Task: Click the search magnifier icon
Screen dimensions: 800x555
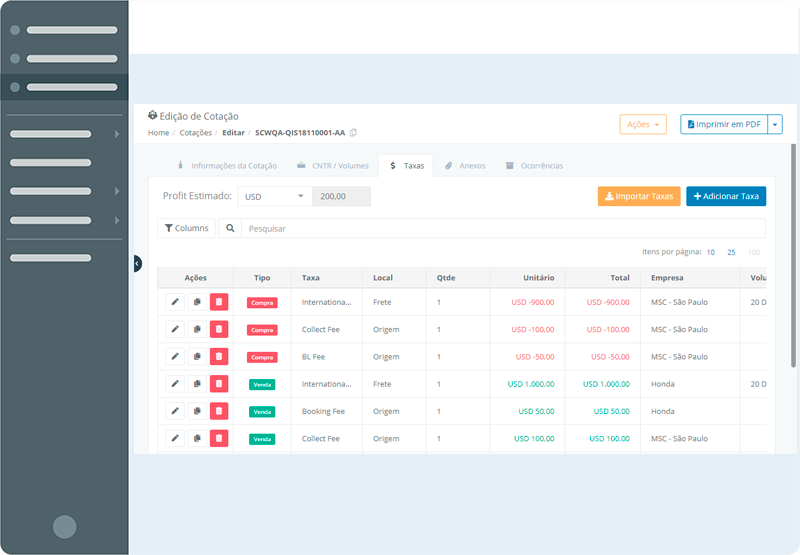Action: (230, 228)
